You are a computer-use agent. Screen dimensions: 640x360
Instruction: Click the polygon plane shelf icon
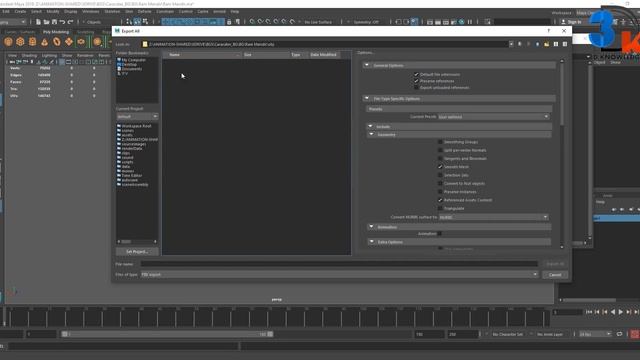(x=69, y=42)
